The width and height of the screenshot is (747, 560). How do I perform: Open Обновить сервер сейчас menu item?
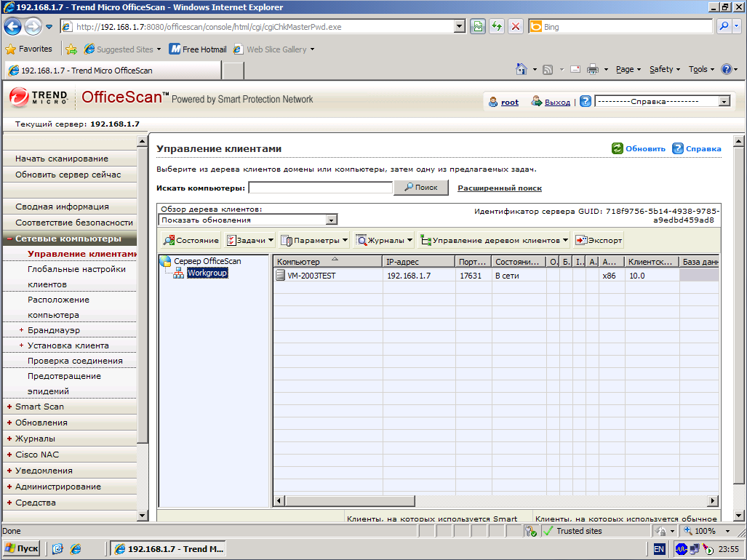[x=68, y=175]
